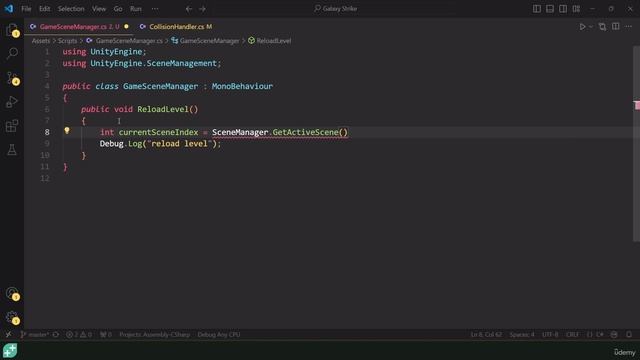Split the editor to the right
Screen dimensions: 640x360
(616, 27)
